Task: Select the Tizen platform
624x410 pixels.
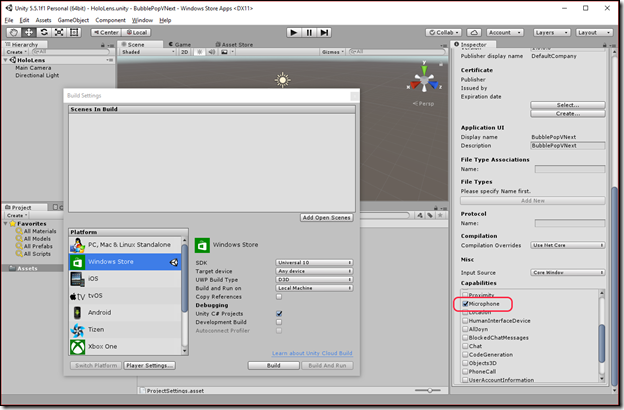Action: click(125, 330)
